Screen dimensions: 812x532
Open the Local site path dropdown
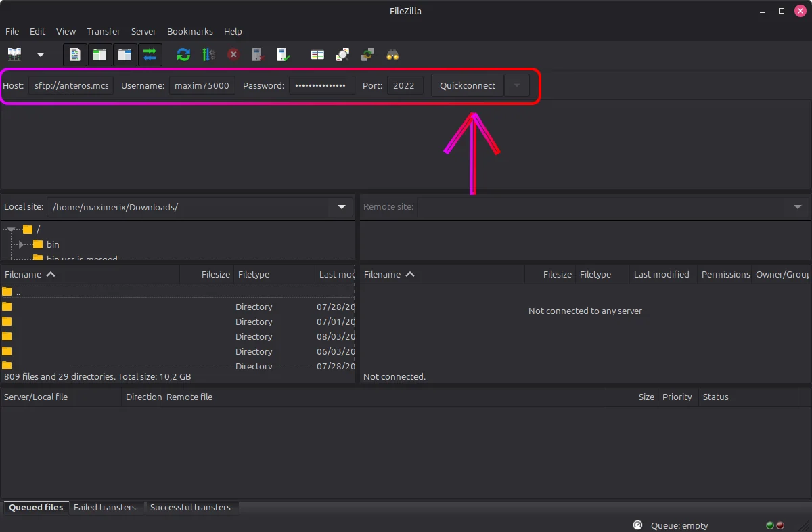[341, 207]
